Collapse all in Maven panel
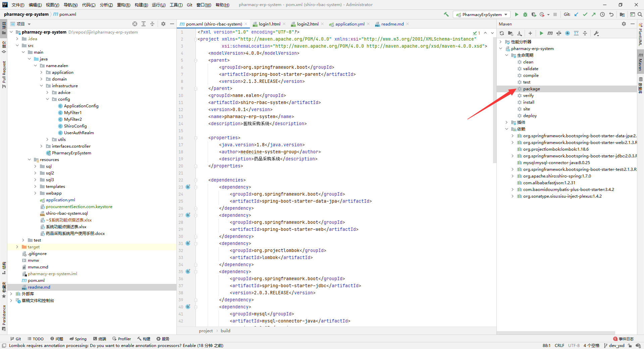 [x=585, y=33]
